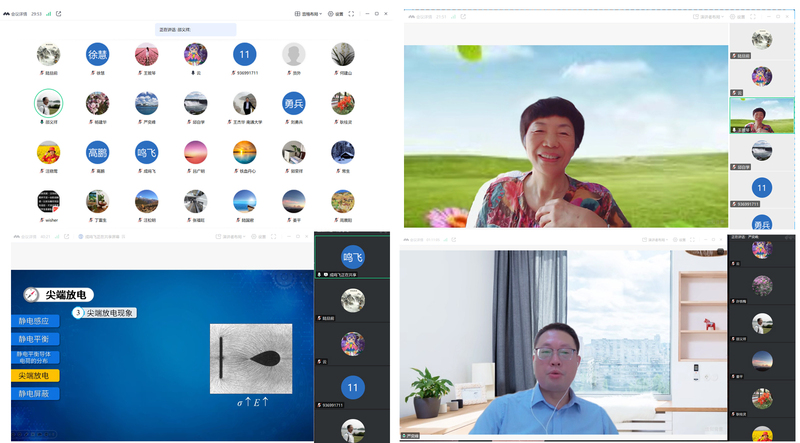Select the blue 11 avatar in gallery
The height and width of the screenshot is (443, 800).
[x=244, y=54]
